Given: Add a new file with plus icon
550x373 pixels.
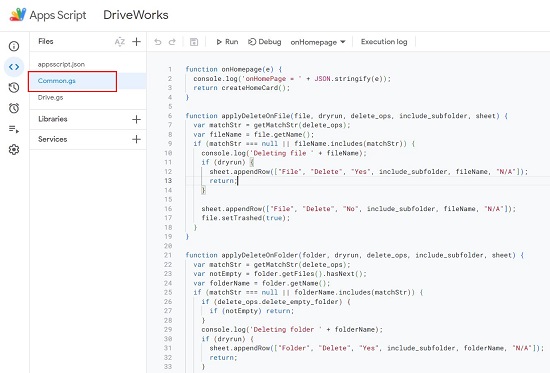Looking at the screenshot, I should point(136,42).
